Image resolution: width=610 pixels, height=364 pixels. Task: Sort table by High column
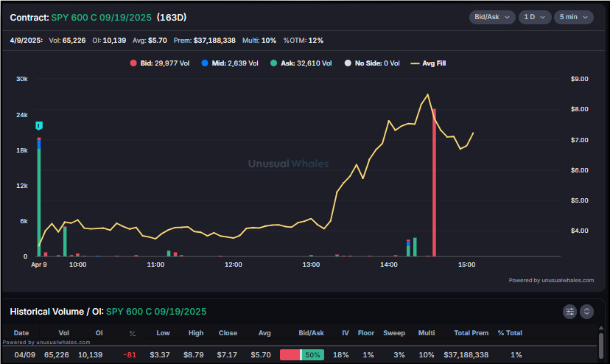tap(196, 333)
